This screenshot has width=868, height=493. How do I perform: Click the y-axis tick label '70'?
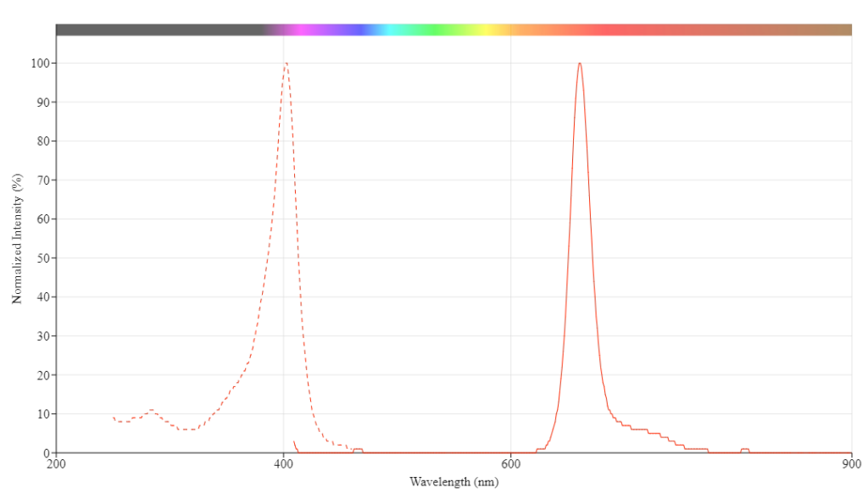coord(43,180)
